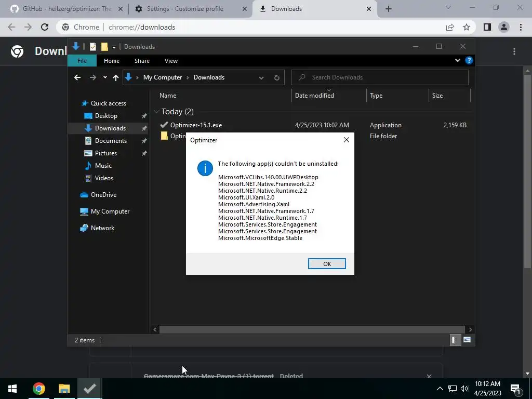The height and width of the screenshot is (399, 532).
Task: Open Customize Quick Access Toolbar dropdown
Action: [114, 47]
